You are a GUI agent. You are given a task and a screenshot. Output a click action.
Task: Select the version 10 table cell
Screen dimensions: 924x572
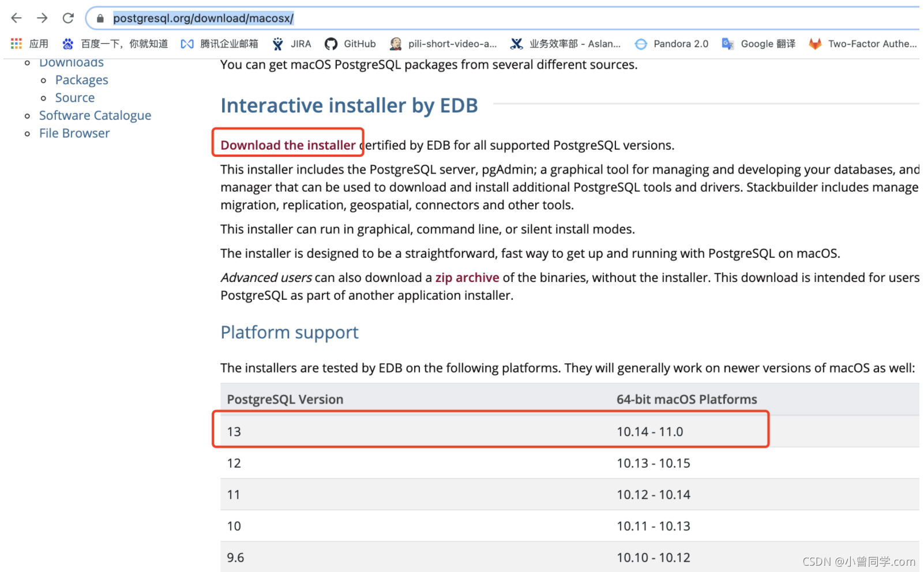point(234,526)
